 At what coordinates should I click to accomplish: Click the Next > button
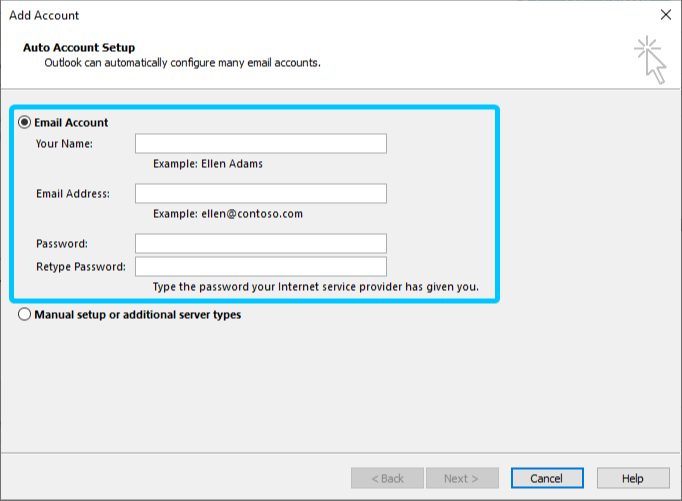[x=462, y=478]
